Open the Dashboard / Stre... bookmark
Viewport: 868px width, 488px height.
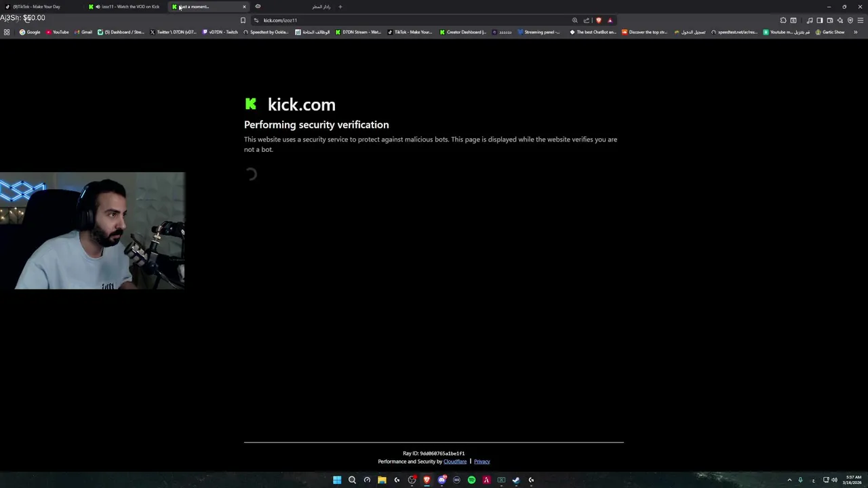(121, 32)
